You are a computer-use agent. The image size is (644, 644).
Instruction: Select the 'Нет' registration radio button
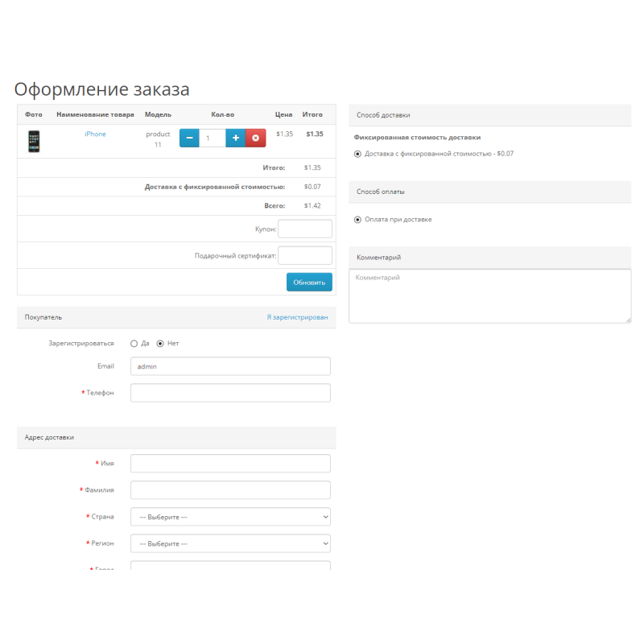click(x=160, y=344)
